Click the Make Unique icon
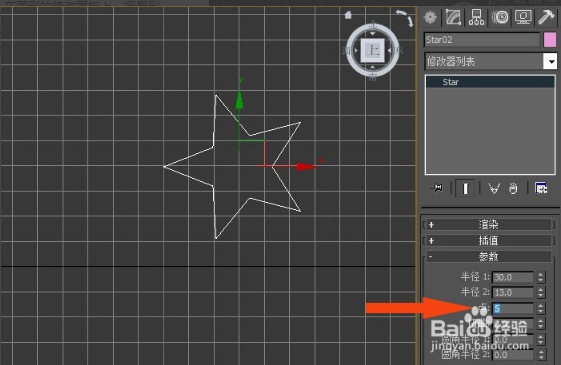 [x=494, y=188]
